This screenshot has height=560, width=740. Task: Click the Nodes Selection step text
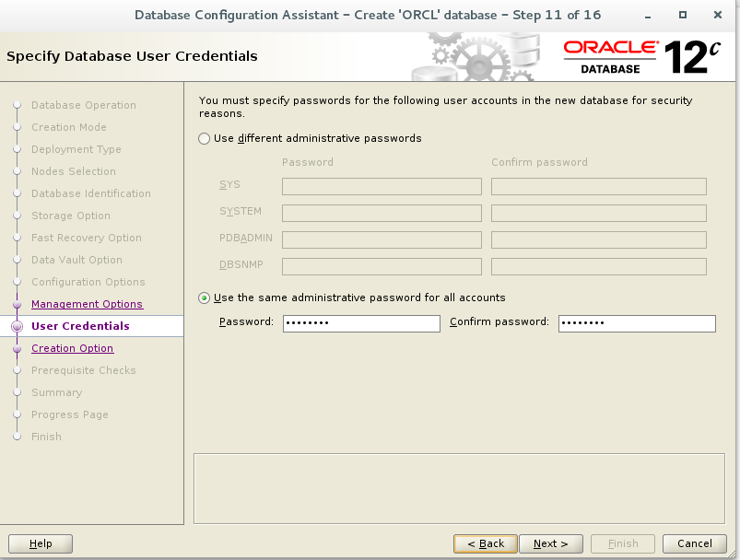tap(73, 171)
